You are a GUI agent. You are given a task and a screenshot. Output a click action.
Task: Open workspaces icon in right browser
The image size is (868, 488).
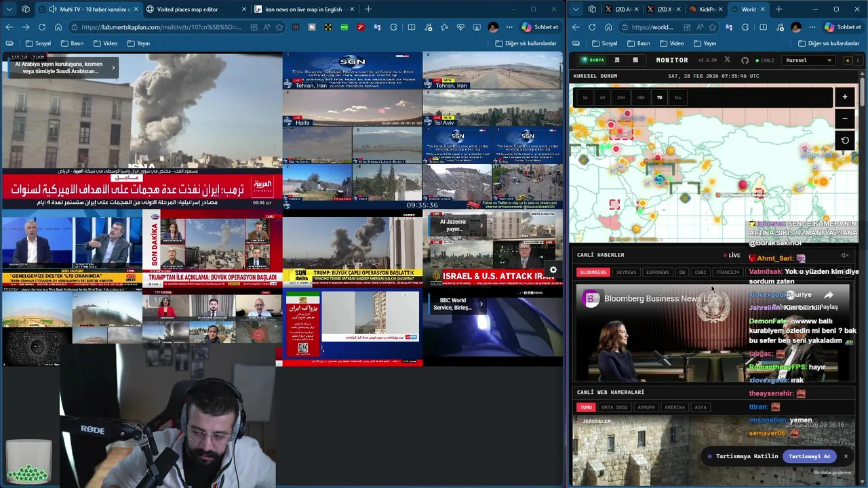coord(592,9)
